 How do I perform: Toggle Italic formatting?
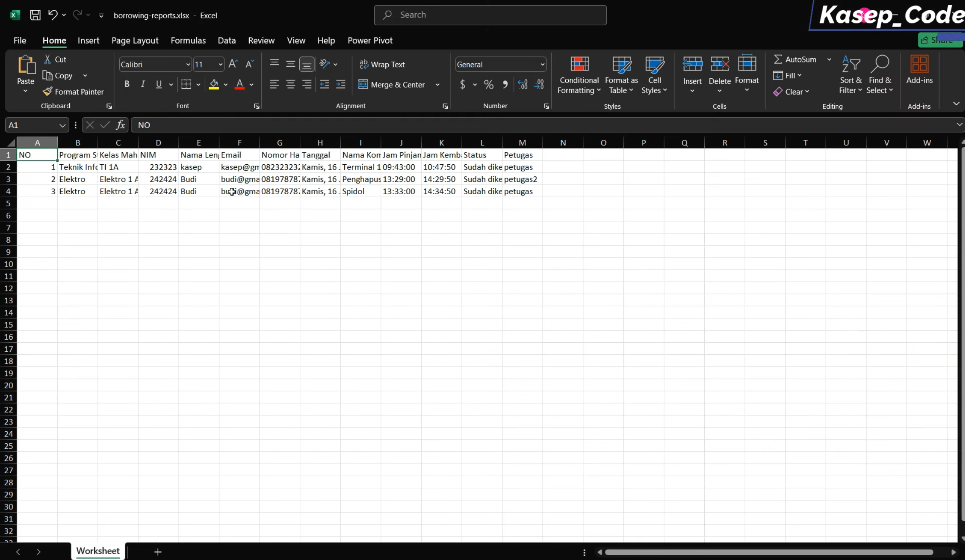pyautogui.click(x=143, y=84)
